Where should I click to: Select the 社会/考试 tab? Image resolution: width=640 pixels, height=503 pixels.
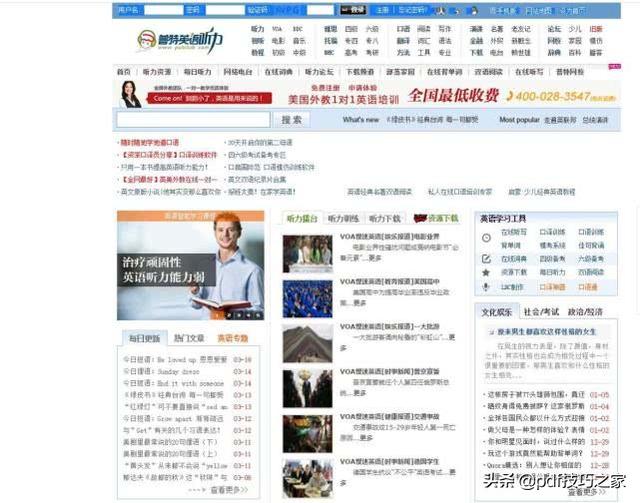coord(541,312)
